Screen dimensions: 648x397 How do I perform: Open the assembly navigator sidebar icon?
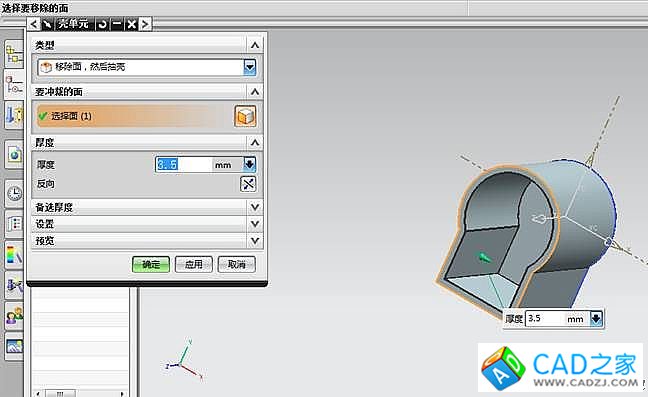[x=14, y=54]
